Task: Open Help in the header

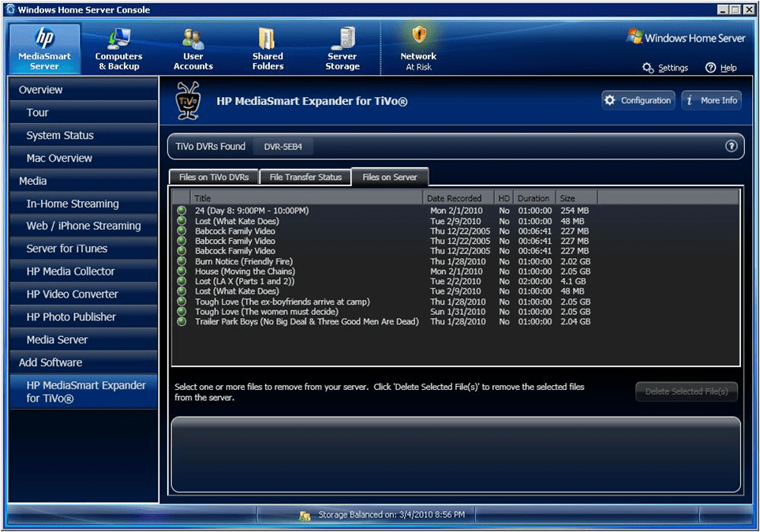Action: point(721,68)
